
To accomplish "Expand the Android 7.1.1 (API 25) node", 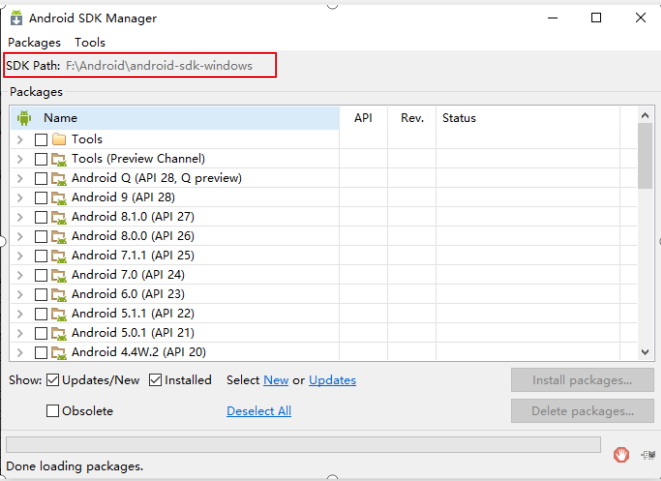I will coord(20,256).
